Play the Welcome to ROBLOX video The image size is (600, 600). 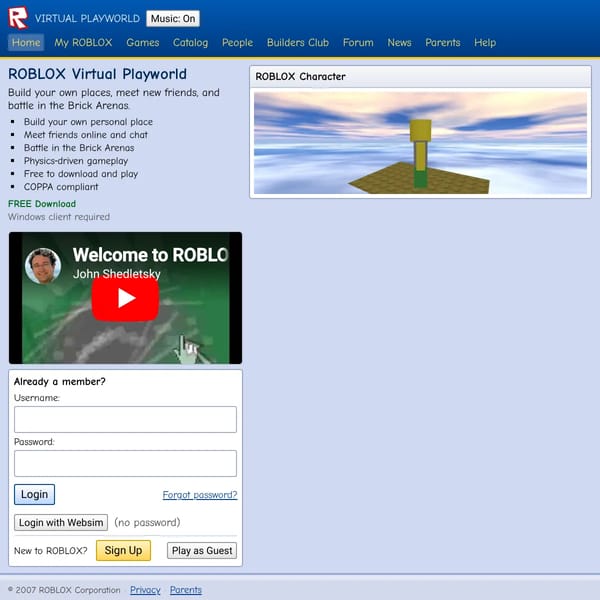pos(126,298)
